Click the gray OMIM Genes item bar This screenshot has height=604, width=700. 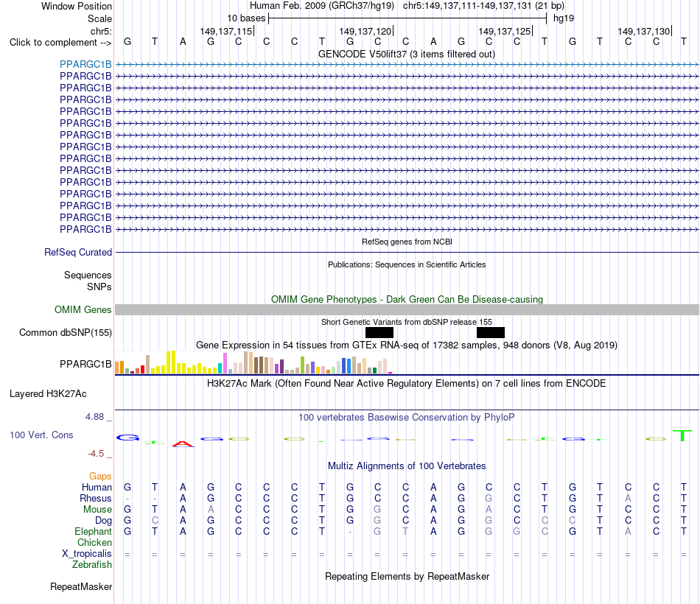tap(407, 310)
